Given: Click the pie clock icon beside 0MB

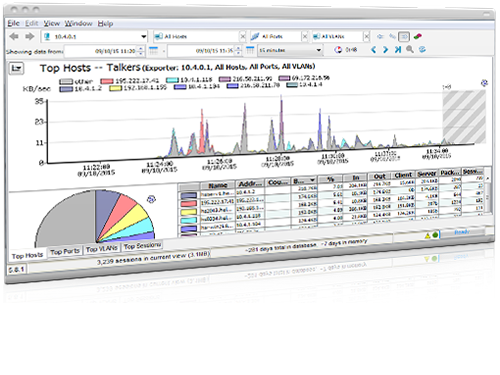Looking at the screenshot, I should (x=338, y=50).
